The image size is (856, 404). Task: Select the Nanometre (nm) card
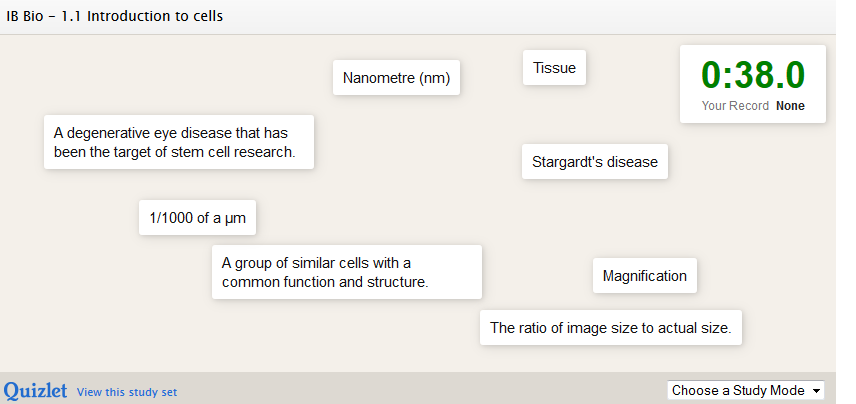pos(396,78)
